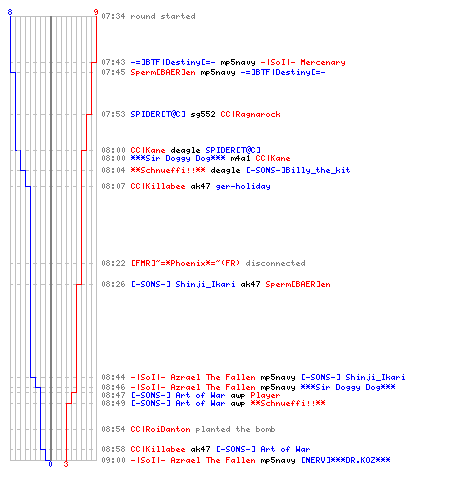Screen dimensions: 450x500
Task: Click ger-holiday victim name
Action: coord(243,186)
